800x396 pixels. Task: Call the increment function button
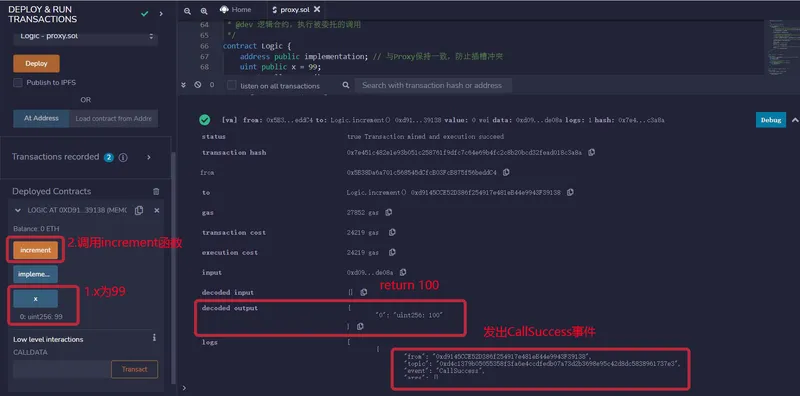click(x=36, y=250)
